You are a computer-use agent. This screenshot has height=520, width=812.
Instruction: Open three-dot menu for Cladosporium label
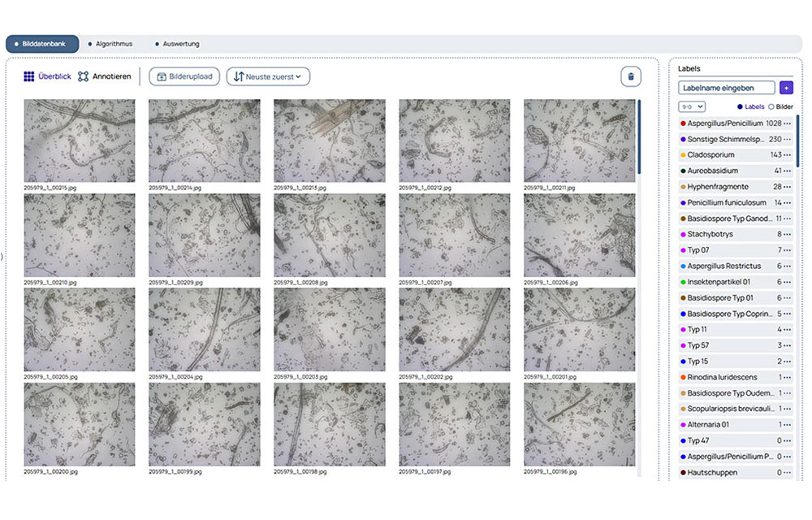pyautogui.click(x=787, y=155)
